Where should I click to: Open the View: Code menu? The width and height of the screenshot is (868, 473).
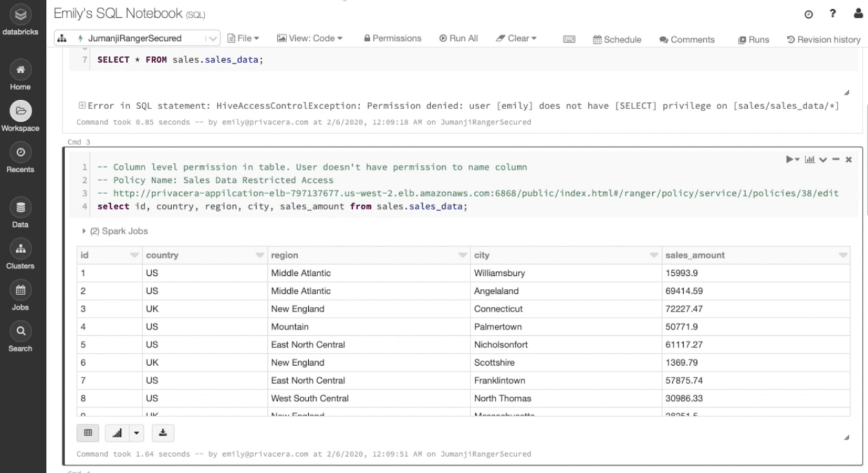(310, 38)
